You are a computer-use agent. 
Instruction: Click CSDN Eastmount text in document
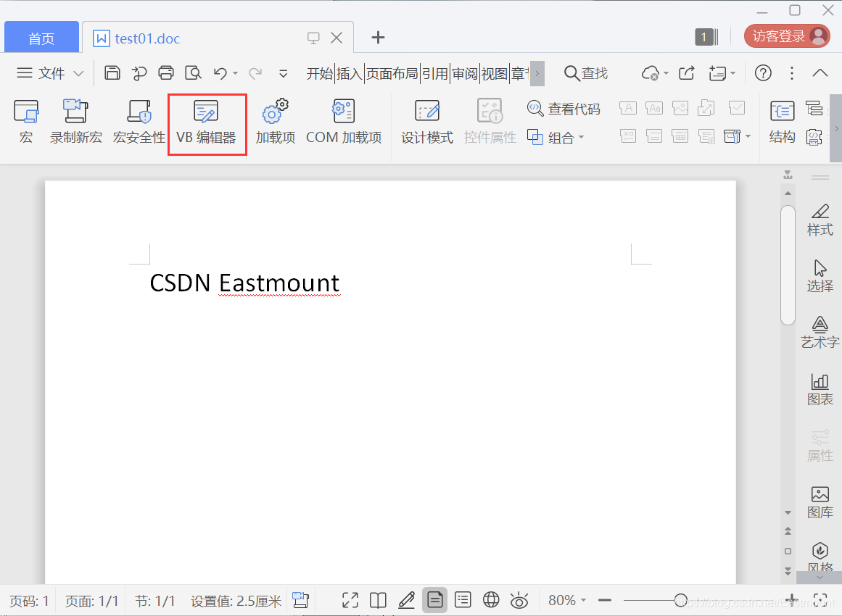click(x=244, y=283)
